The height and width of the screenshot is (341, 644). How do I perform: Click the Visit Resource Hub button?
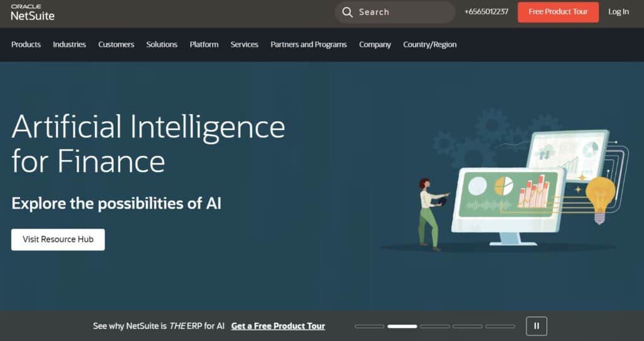click(x=58, y=239)
